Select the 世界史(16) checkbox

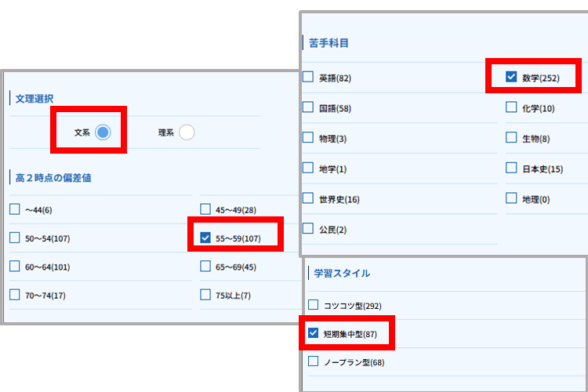click(308, 198)
